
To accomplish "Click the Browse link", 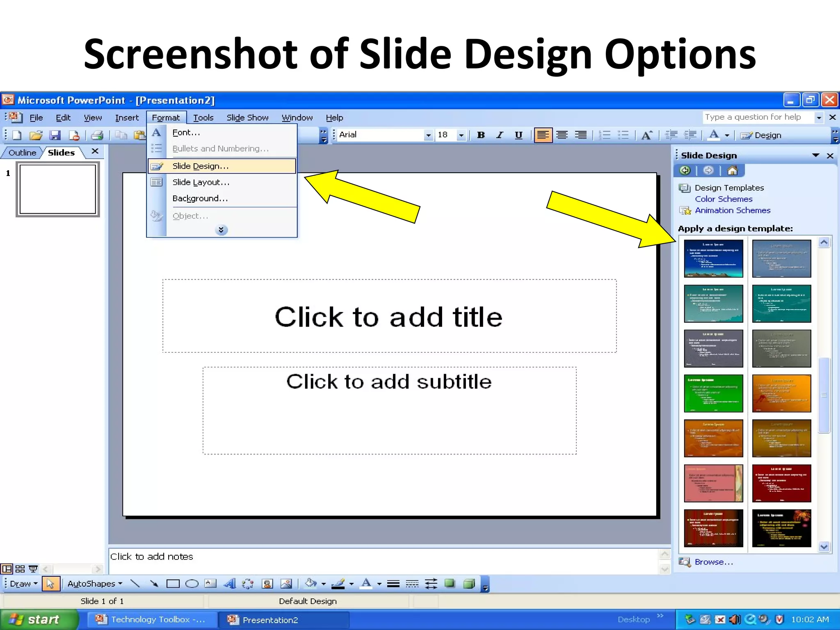I will 714,562.
